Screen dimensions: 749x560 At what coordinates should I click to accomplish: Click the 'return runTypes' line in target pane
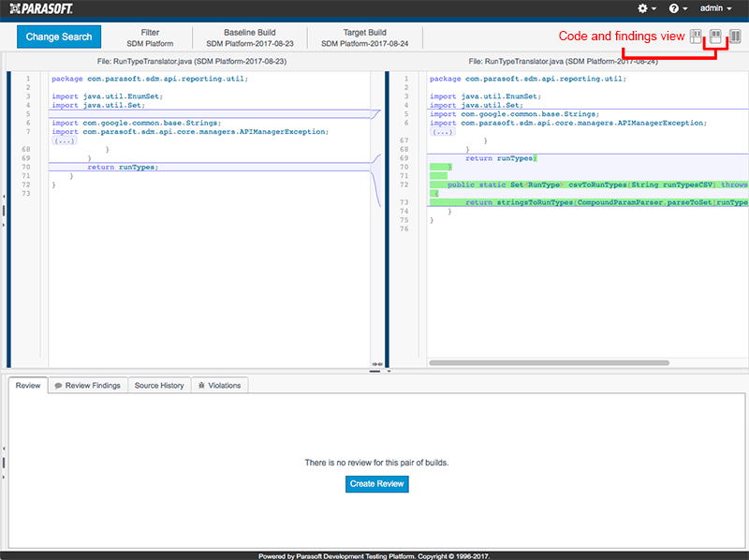[x=501, y=158]
